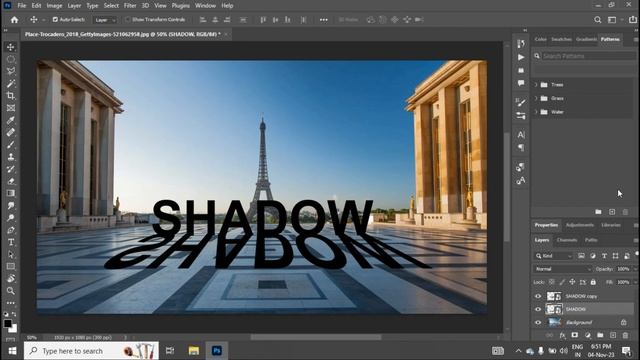This screenshot has height=360, width=640.
Task: Click the SHADOW copy layer thumbnail
Action: coord(554,296)
